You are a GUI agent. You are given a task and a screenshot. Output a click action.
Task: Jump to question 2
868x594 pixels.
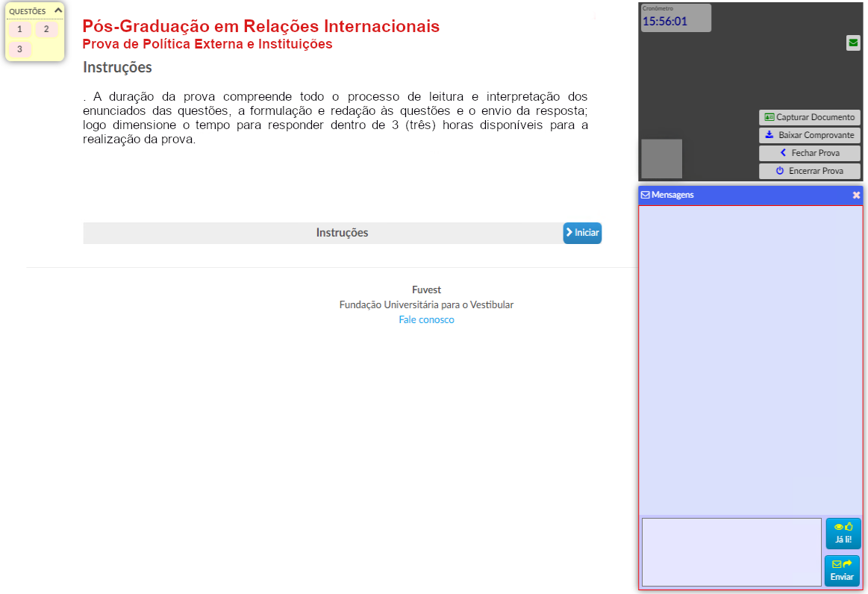pyautogui.click(x=46, y=29)
